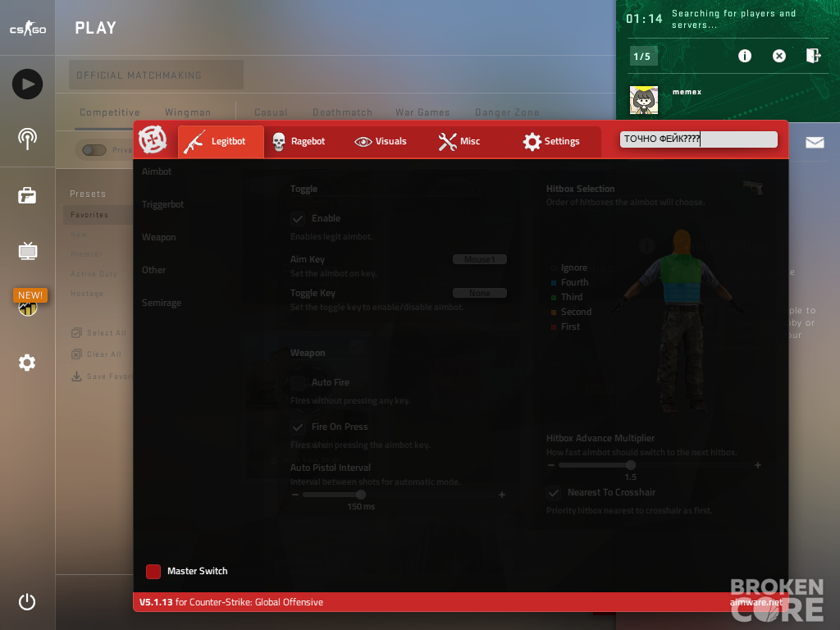The image size is (840, 630).
Task: Click the plus button for Auto Pistol Interval
Action: point(502,495)
